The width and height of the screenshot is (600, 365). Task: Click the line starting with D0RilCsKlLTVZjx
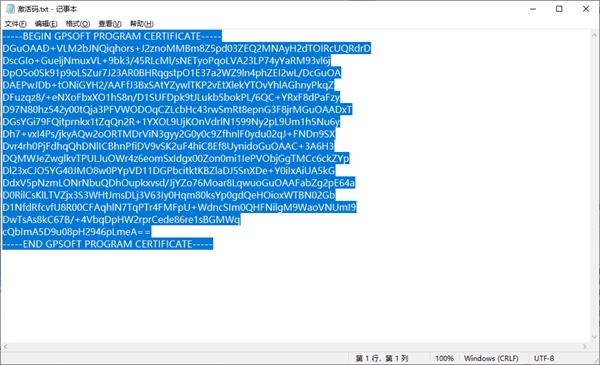tap(169, 195)
